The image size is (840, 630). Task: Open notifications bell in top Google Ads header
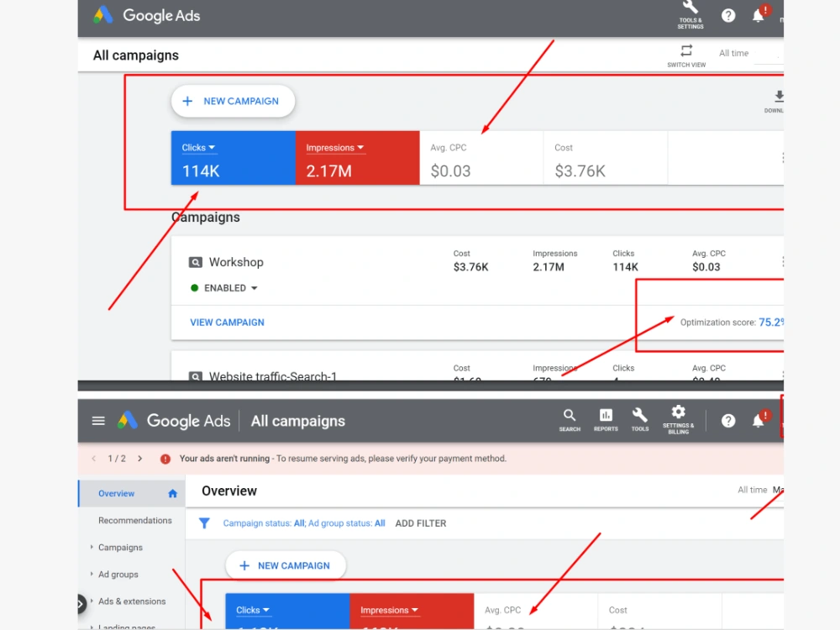[758, 15]
